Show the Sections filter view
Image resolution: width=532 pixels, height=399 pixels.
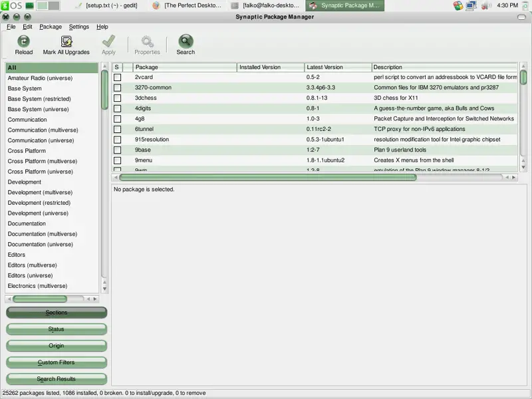57,313
